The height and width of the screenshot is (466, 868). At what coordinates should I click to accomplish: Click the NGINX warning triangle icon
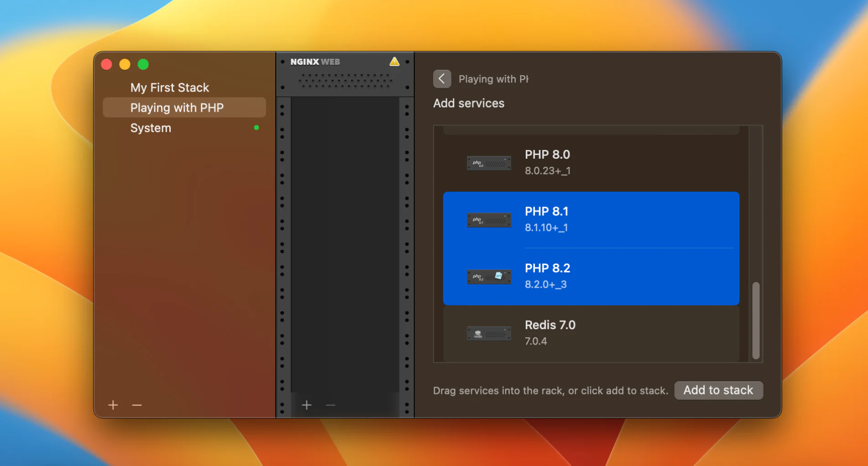[394, 62]
